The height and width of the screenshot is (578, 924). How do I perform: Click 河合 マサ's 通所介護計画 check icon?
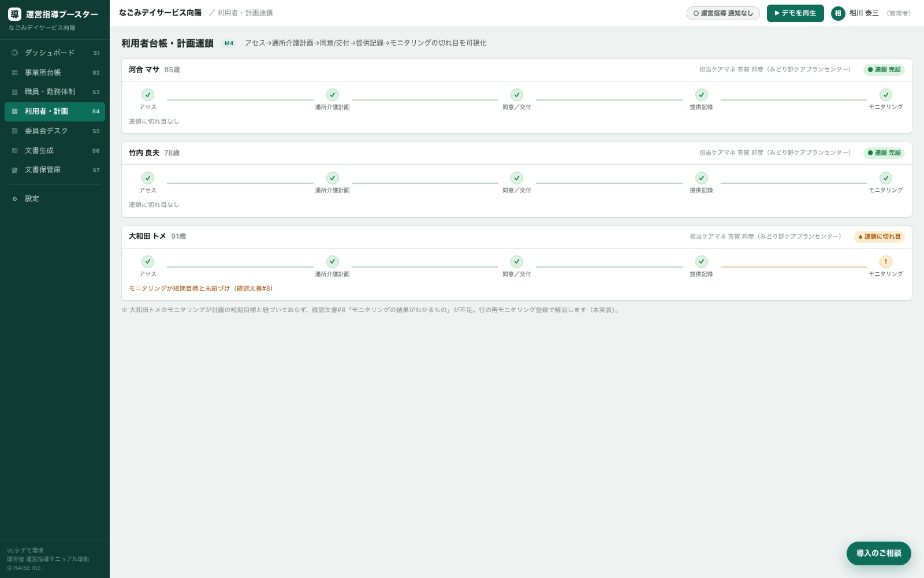click(x=333, y=95)
